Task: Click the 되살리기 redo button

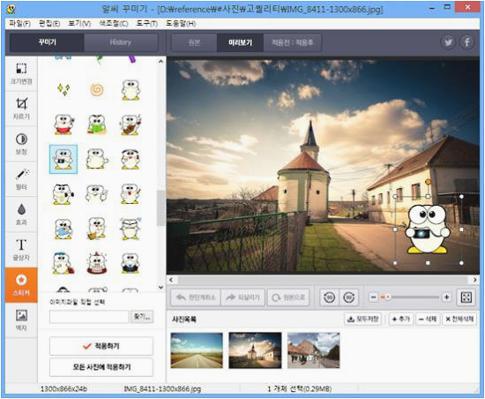Action: click(x=243, y=297)
